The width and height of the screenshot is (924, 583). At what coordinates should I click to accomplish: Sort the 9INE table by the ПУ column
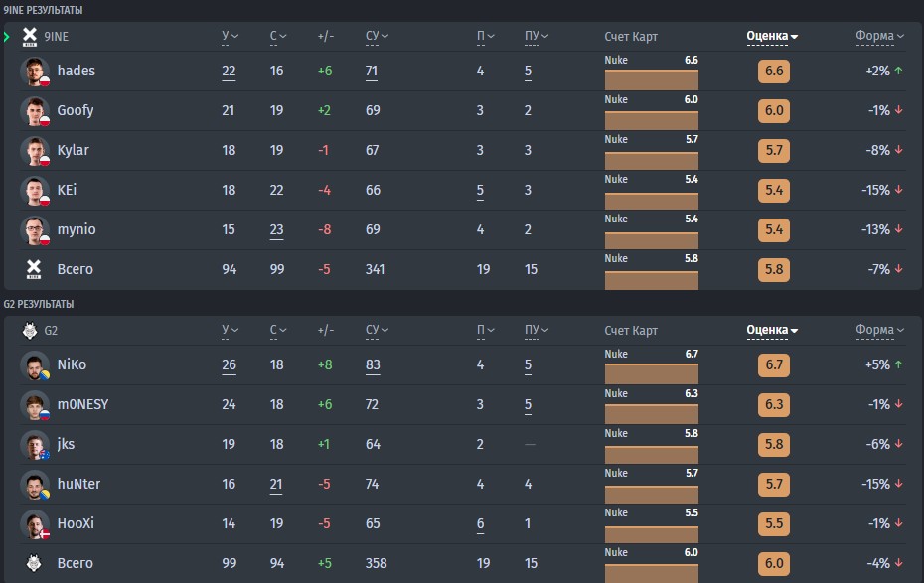tap(537, 36)
